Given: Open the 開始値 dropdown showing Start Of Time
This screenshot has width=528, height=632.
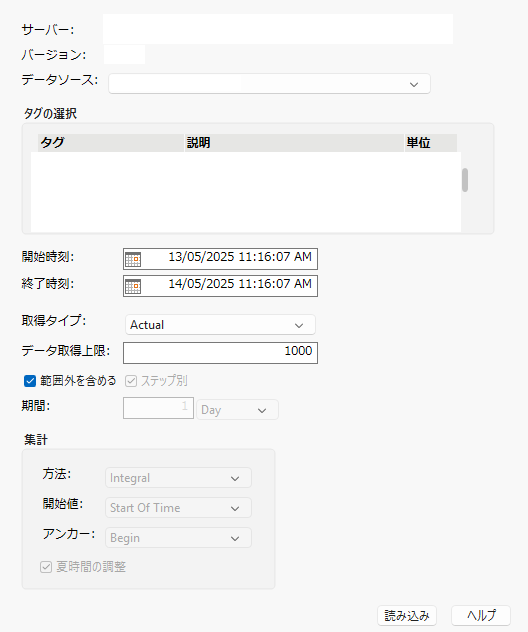Looking at the screenshot, I should [178, 508].
